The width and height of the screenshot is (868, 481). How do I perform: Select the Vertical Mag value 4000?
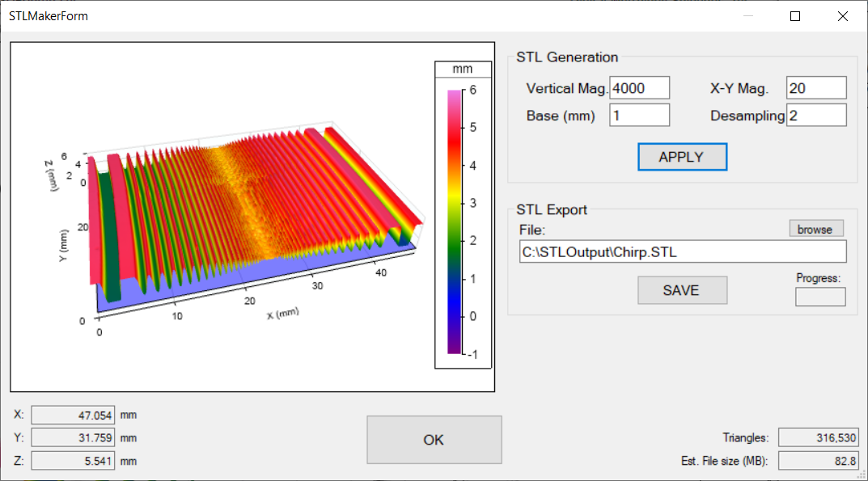(639, 87)
